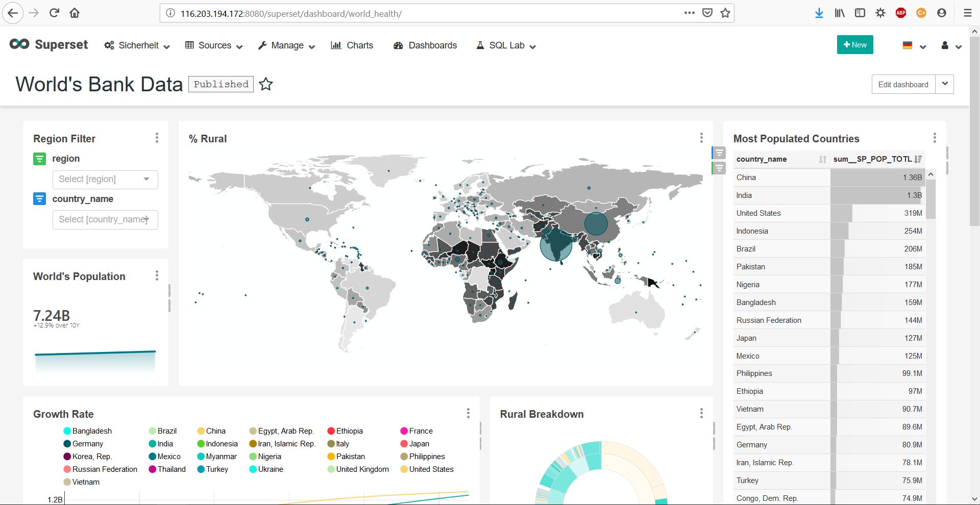Open the Region Filter panel options menu
The width and height of the screenshot is (980, 505).
click(157, 138)
